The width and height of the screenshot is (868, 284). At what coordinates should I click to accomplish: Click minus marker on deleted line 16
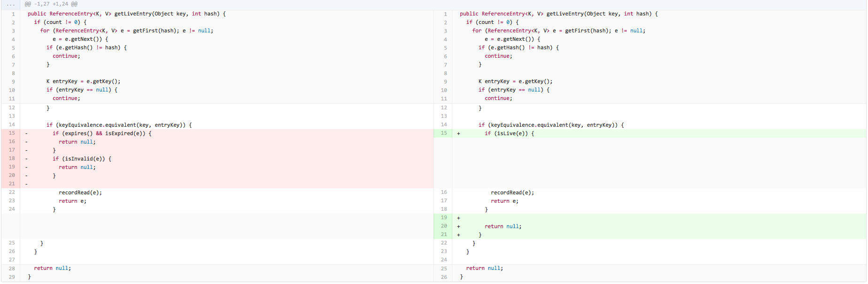pos(26,142)
